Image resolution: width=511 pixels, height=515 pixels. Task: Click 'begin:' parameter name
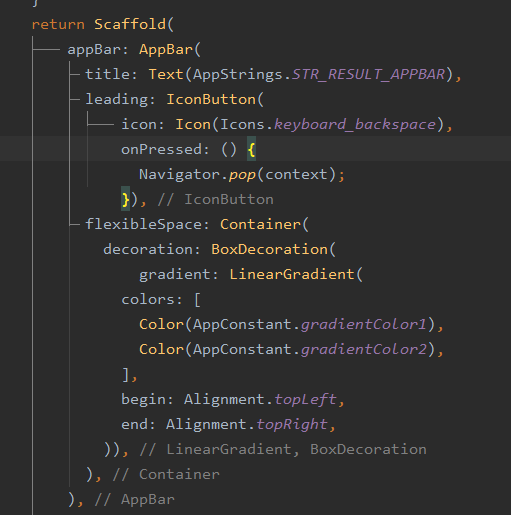click(147, 399)
